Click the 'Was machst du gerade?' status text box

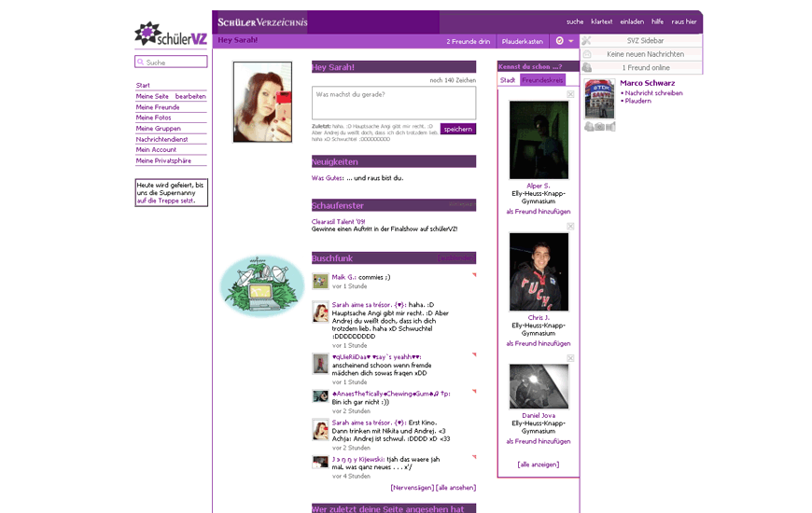[394, 103]
